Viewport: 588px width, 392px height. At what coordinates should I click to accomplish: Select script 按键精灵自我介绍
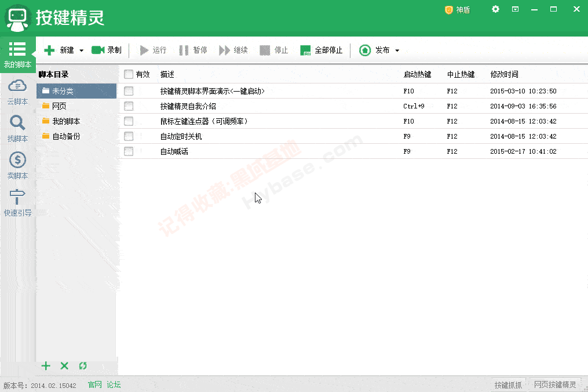click(x=188, y=106)
